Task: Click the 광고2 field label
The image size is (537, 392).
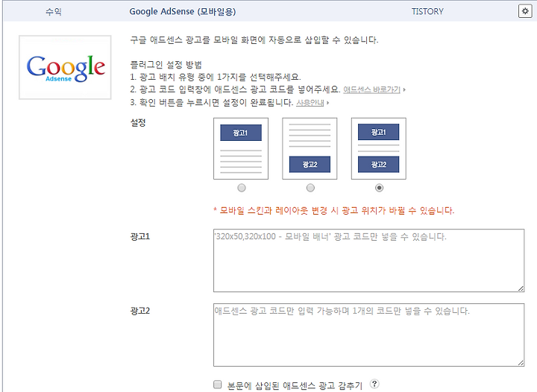Action: tap(140, 311)
